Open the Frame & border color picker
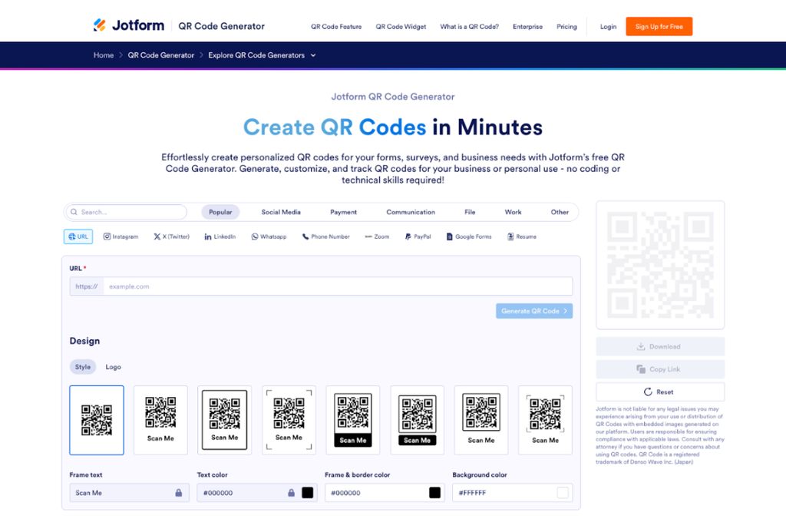This screenshot has width=786, height=532. pyautogui.click(x=433, y=492)
